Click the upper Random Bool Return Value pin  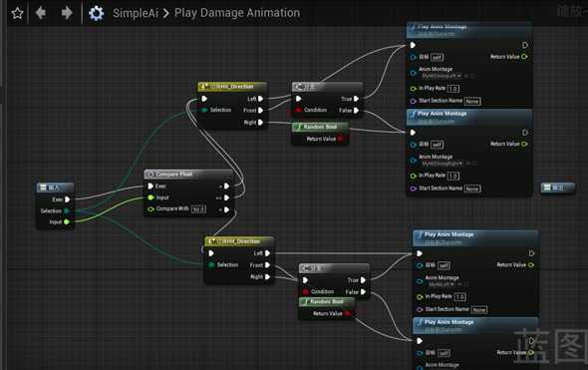341,139
